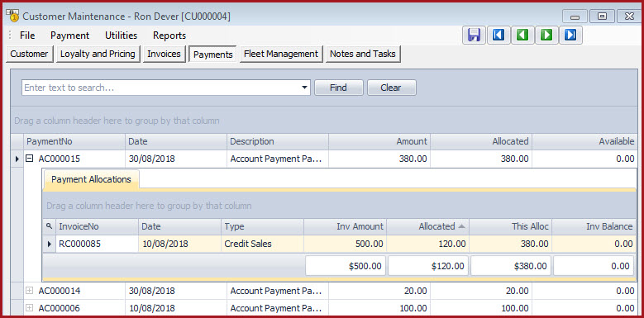Click the 100.00 amount for AC000006
Screen dimensions: 644x318
[x=379, y=308]
